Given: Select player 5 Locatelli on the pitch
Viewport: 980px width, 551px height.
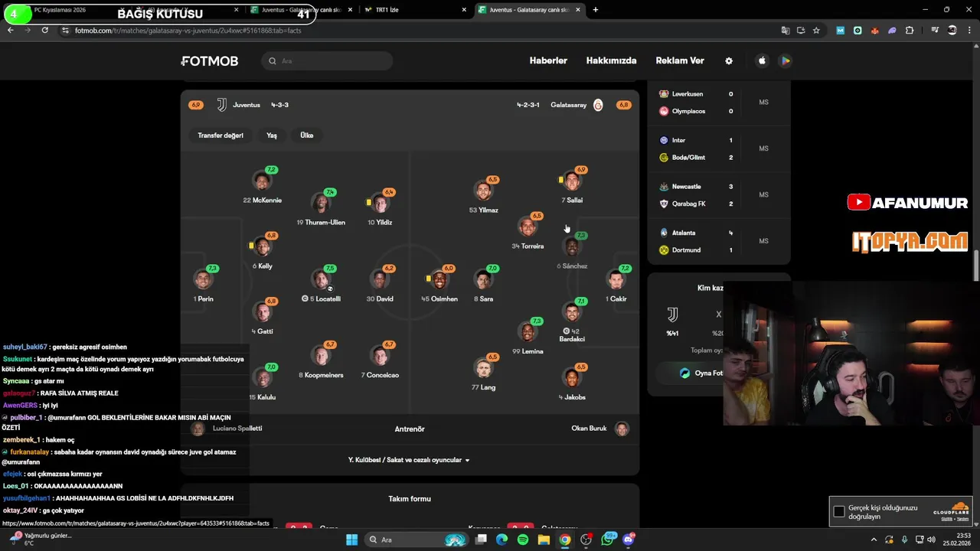Looking at the screenshot, I should point(322,285).
